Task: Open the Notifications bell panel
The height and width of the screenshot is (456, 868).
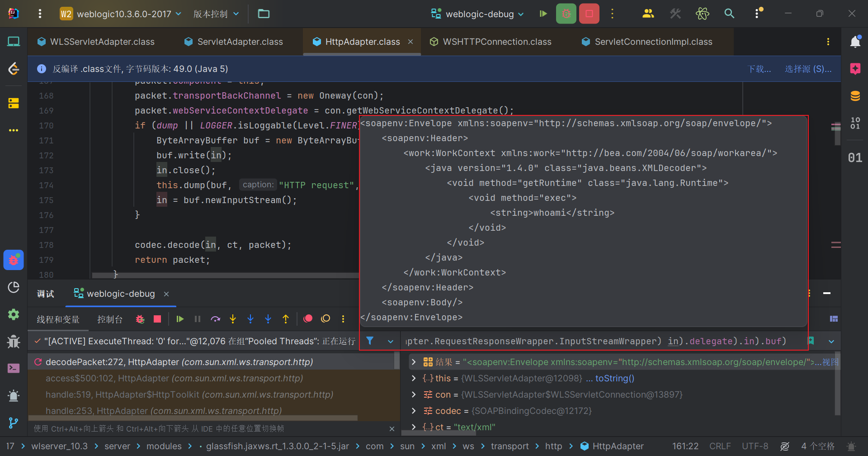Action: click(855, 42)
